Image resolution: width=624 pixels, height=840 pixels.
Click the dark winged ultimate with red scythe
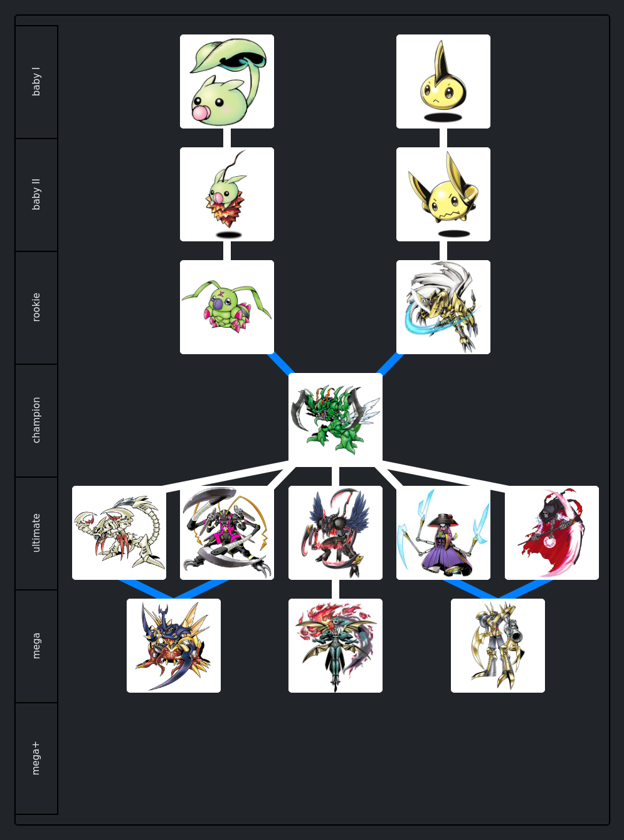click(x=336, y=533)
